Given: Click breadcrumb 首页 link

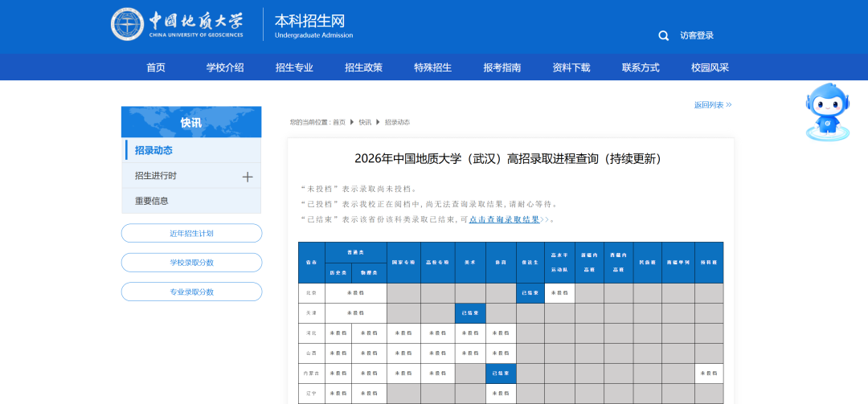Looking at the screenshot, I should click(339, 122).
